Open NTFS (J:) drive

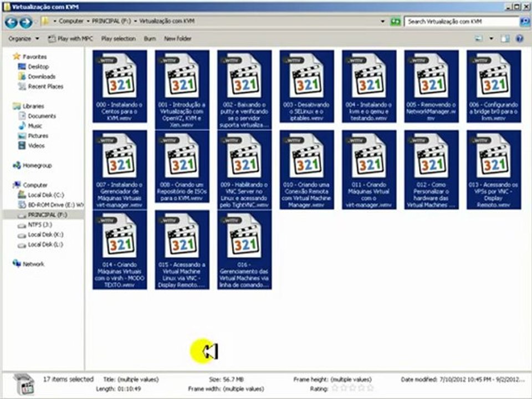(x=40, y=224)
